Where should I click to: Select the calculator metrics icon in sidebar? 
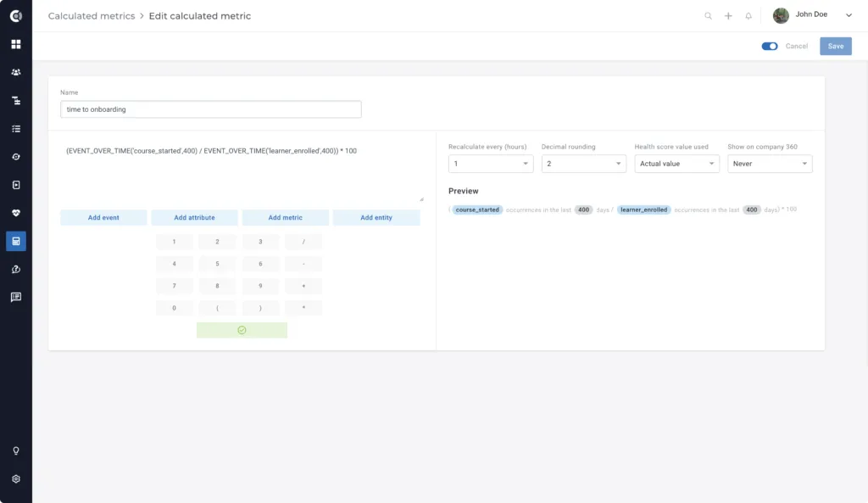(16, 241)
